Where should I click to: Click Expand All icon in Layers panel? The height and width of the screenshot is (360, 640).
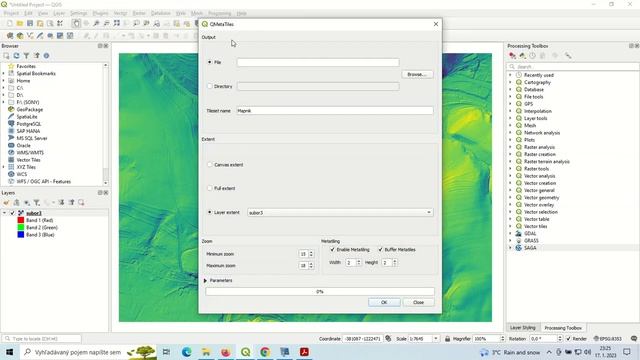(x=61, y=202)
